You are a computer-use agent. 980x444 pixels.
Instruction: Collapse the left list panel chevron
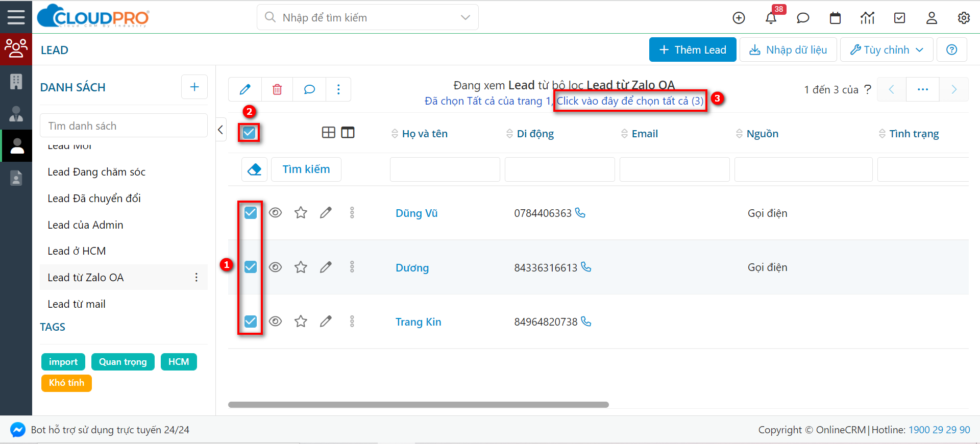pos(220,130)
